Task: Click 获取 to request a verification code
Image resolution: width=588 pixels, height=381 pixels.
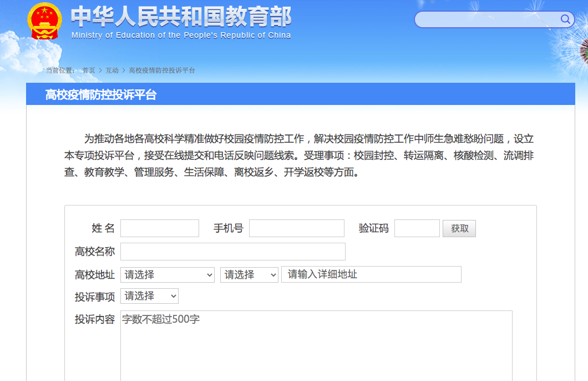Action: click(x=459, y=228)
